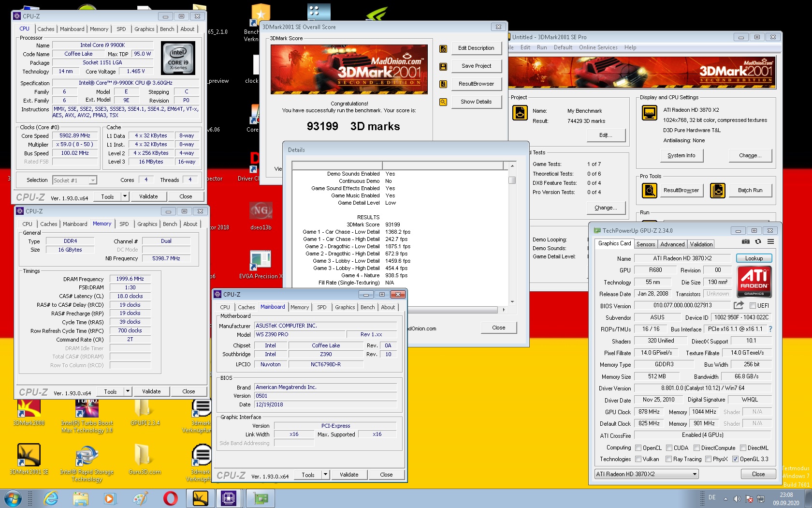Viewport: 812px width, 508px height.
Task: Open the 3DMark2000 desktop shortcut
Action: point(29,412)
